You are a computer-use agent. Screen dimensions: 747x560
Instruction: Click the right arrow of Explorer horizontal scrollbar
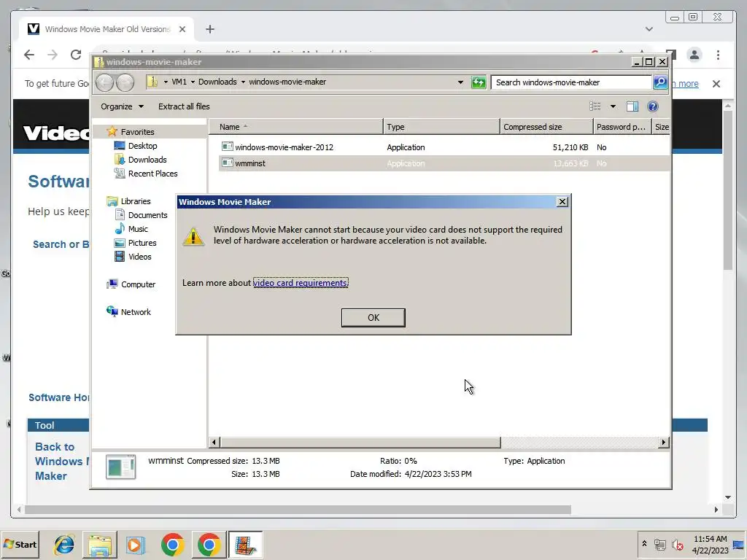tap(663, 443)
